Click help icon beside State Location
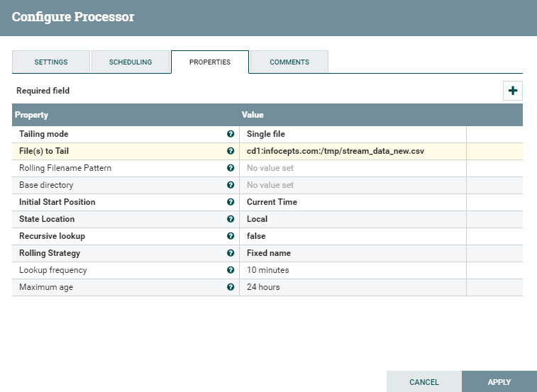 pos(231,219)
